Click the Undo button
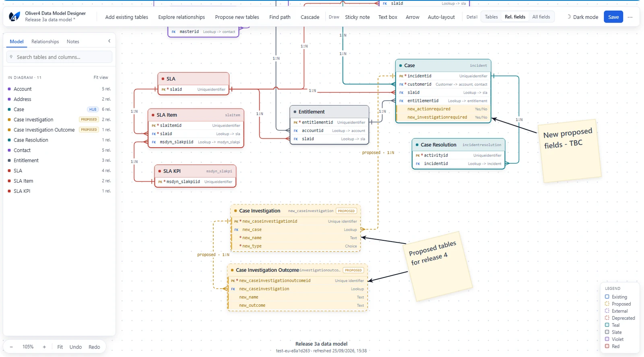The image size is (644, 357). coord(76,347)
